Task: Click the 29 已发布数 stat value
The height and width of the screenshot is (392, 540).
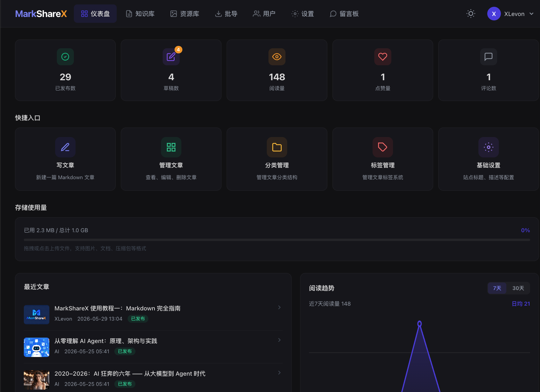Action: coord(65,77)
